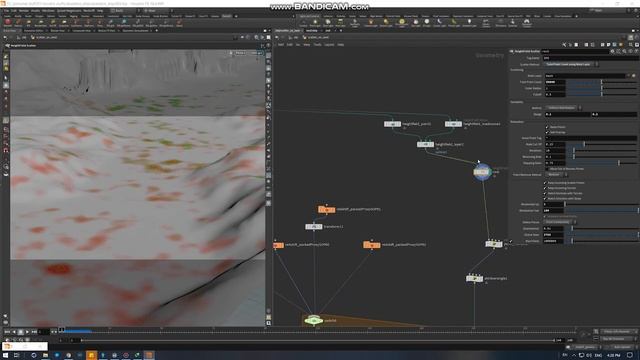The width and height of the screenshot is (640, 360).
Task: Open Windows notification center
Action: tap(630, 356)
